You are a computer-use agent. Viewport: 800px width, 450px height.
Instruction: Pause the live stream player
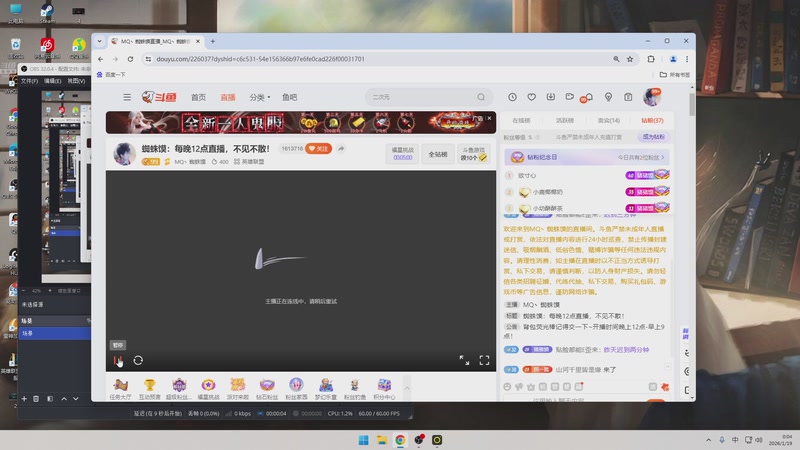pos(118,361)
